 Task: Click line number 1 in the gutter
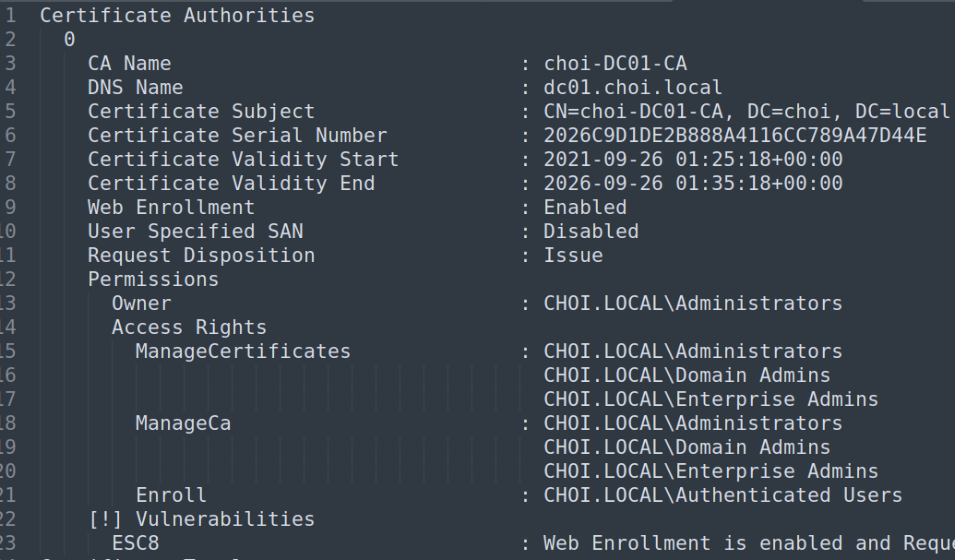click(10, 16)
